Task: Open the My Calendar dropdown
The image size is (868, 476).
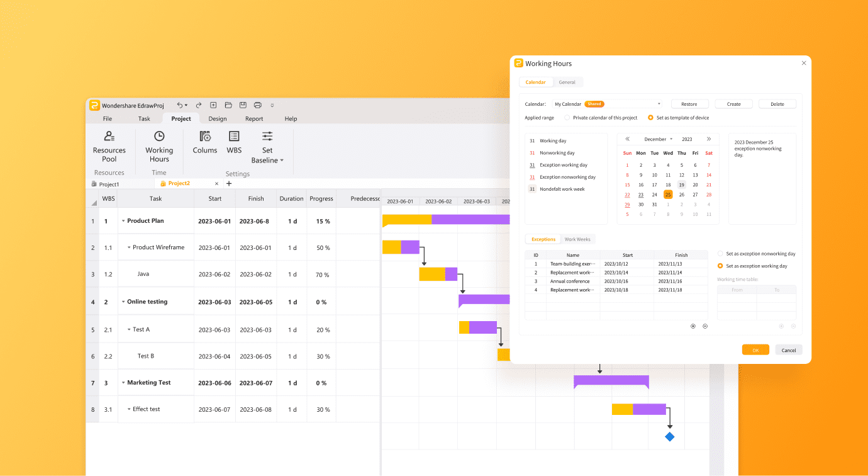Action: [659, 104]
